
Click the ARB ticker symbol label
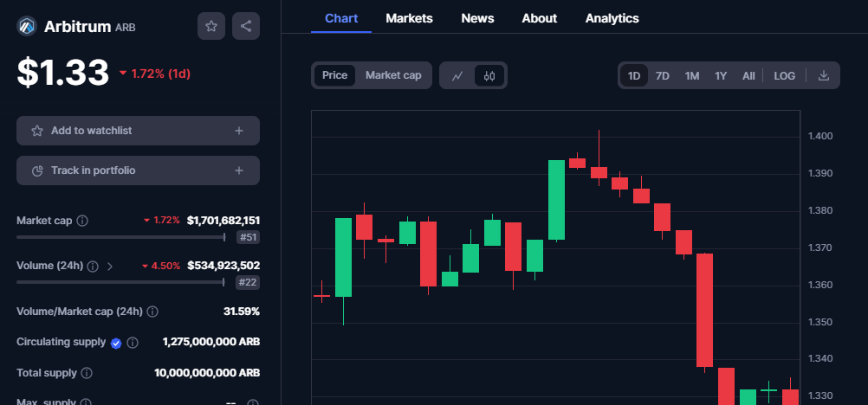coord(125,27)
